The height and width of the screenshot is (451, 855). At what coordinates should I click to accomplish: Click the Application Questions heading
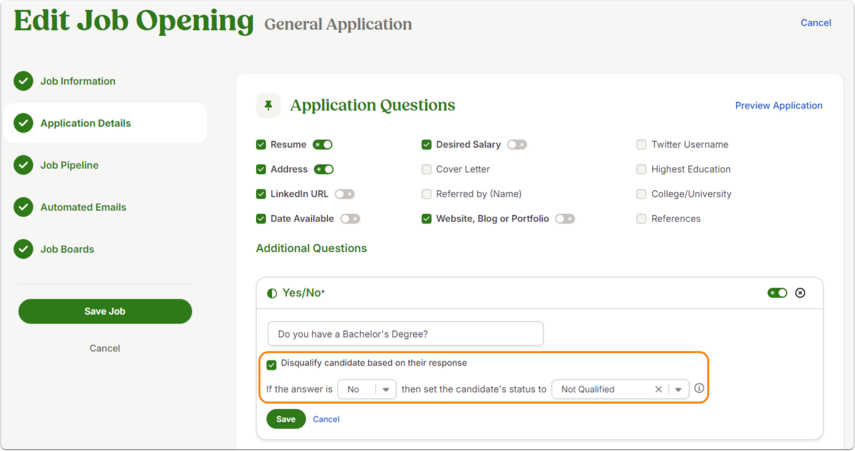(372, 105)
